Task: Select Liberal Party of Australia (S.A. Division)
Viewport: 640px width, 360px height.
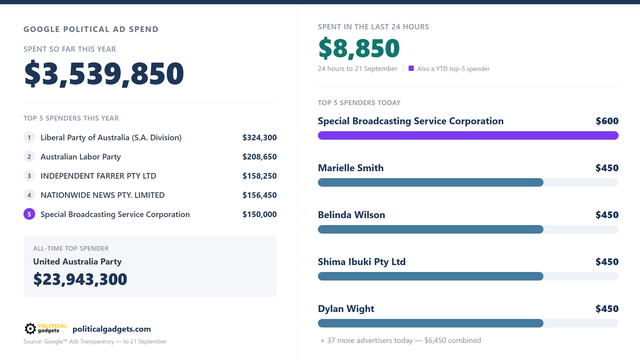Action: (x=111, y=138)
